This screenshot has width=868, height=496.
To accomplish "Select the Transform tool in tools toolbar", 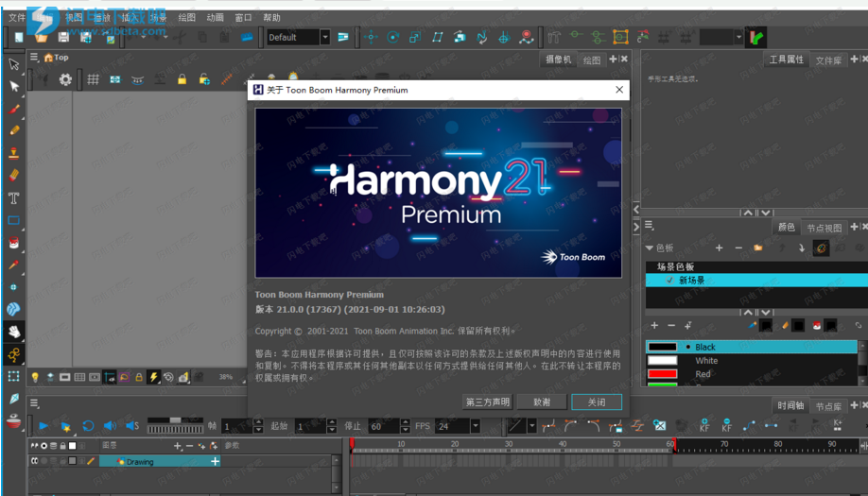I will [x=14, y=64].
